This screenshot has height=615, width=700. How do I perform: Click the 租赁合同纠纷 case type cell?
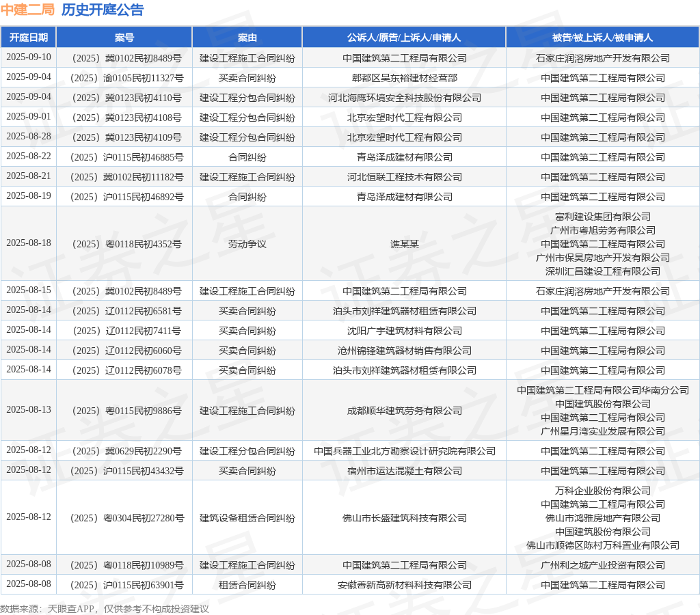coord(247,585)
